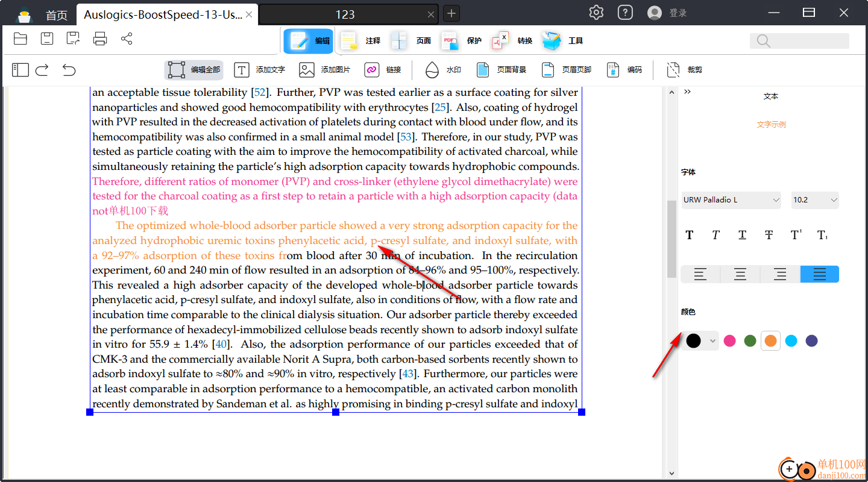868x482 pixels.
Task: Open citation link 40
Action: tap(221, 344)
